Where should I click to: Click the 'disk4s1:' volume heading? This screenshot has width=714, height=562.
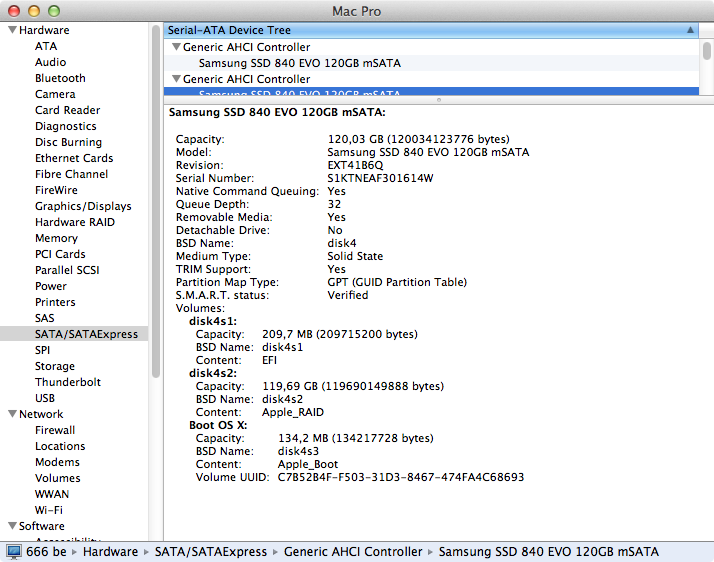(x=213, y=321)
